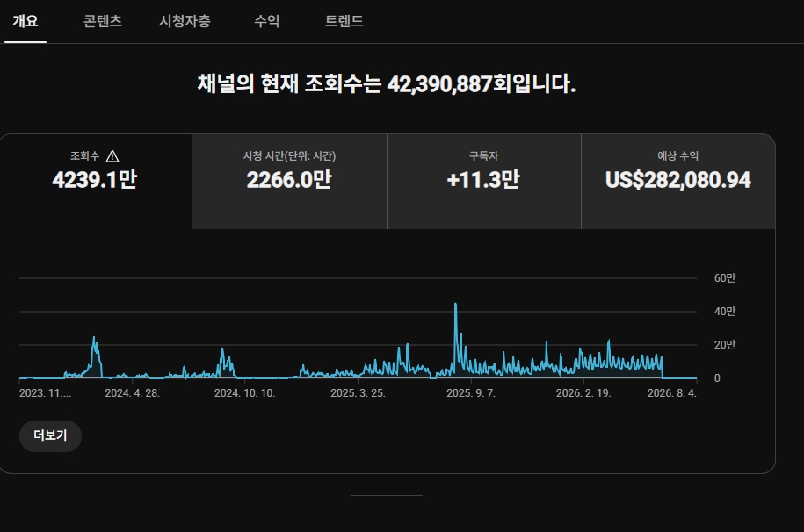
Task: Select the 수익 tab
Action: click(x=267, y=21)
